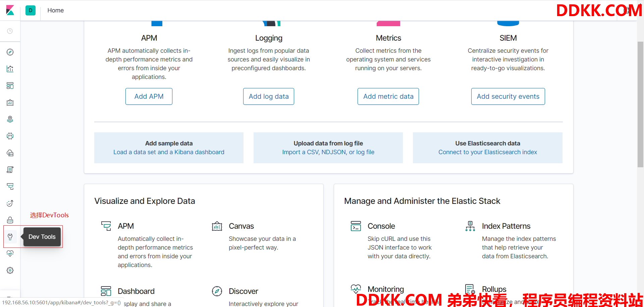The width and height of the screenshot is (644, 307).
Task: Click the Manage and Administer the Elastic Stack heading
Action: pyautogui.click(x=422, y=201)
